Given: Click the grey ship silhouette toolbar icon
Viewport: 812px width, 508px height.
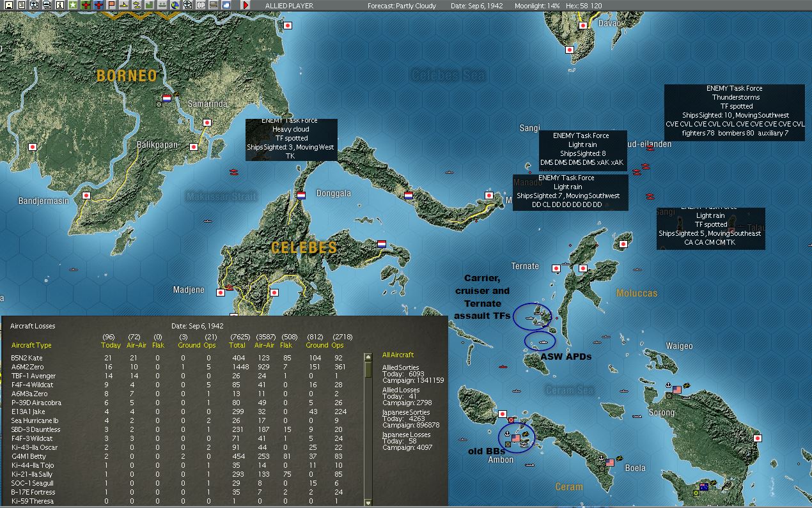Looking at the screenshot, I should pyautogui.click(x=162, y=5).
